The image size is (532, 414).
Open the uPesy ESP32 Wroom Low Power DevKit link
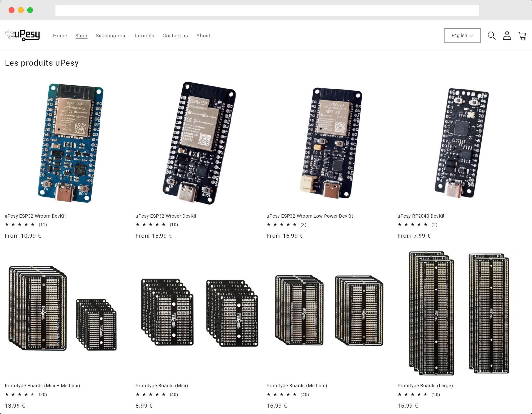(310, 216)
